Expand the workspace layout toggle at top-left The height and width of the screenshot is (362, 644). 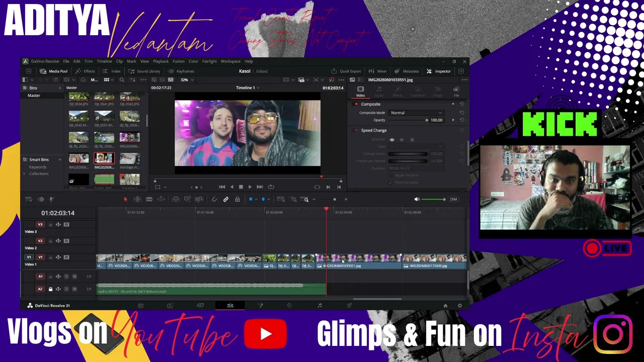[x=29, y=71]
